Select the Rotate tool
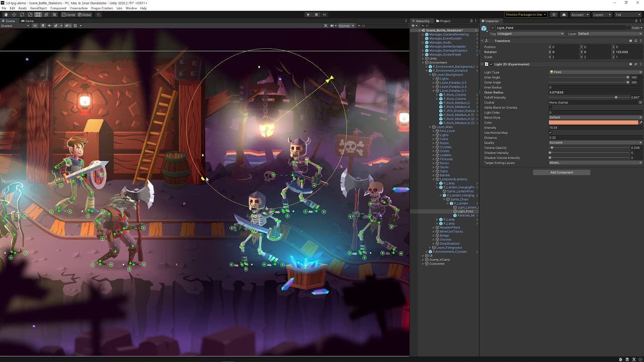Viewport: 644px width, 362px height. 22,15
